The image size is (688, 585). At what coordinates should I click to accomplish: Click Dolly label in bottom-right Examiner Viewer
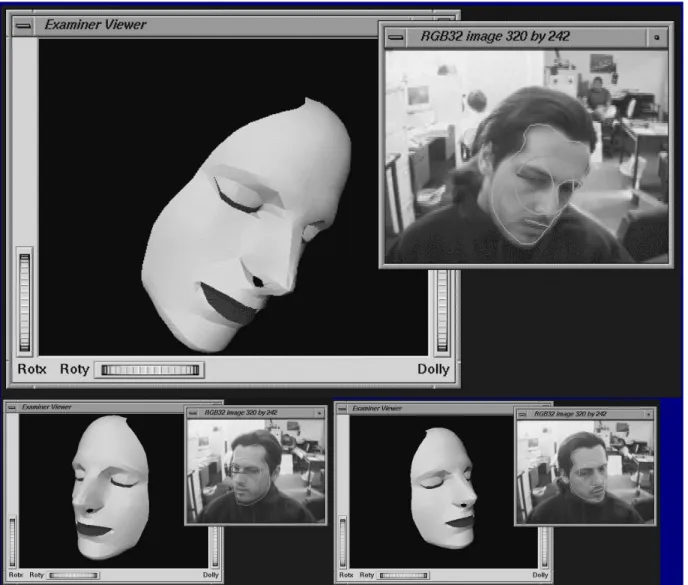click(x=540, y=575)
